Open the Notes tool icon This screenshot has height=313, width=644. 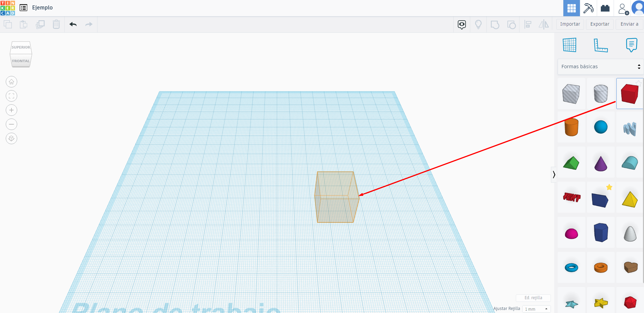coord(632,45)
